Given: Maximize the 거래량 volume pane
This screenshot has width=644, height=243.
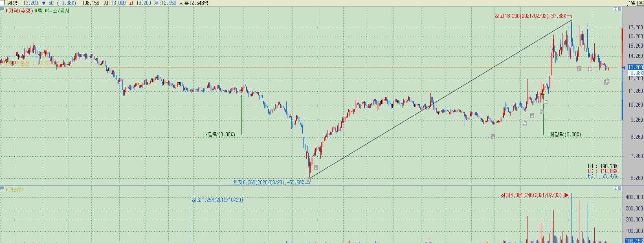Looking at the screenshot, I should (615, 188).
